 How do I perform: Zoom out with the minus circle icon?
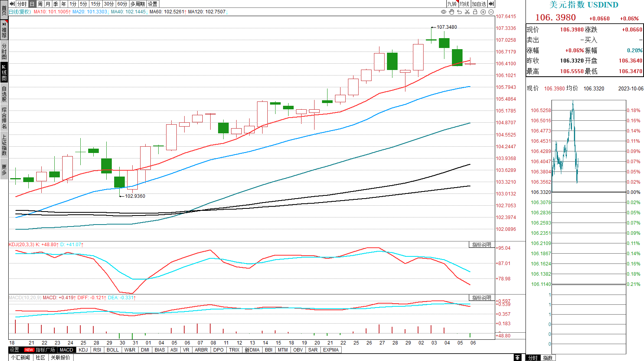pyautogui.click(x=491, y=12)
